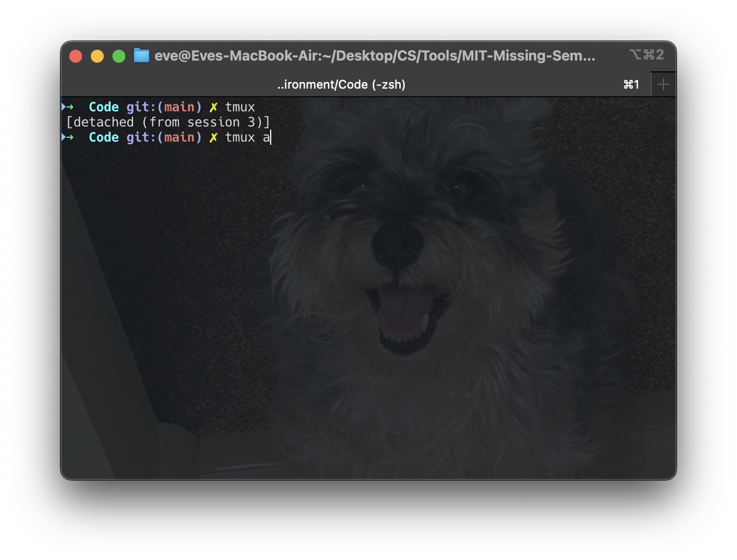Screen dimensions: 737x560
Task: Click 'Code' directory name on first prompt line
Action: [x=104, y=107]
